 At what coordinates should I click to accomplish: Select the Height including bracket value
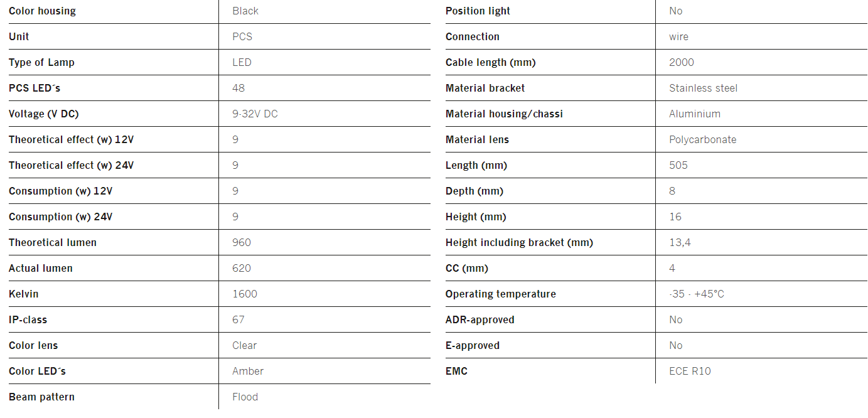(680, 242)
